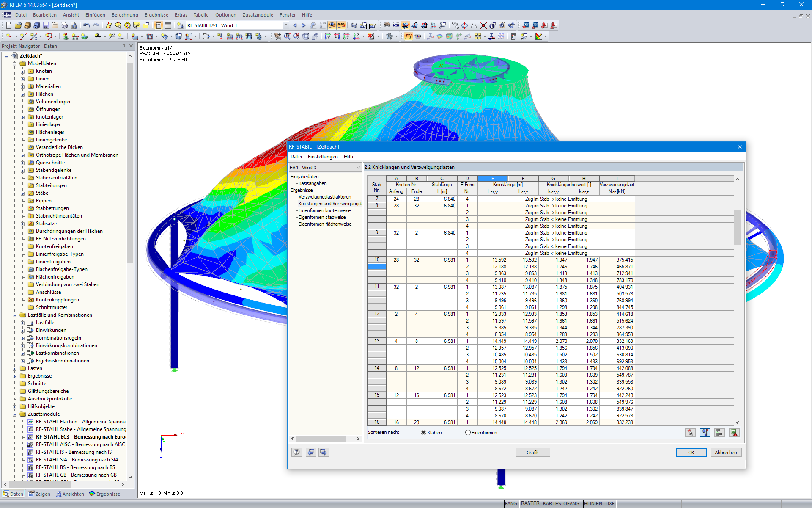
Task: Open the color scale settings icon
Action: click(539, 36)
